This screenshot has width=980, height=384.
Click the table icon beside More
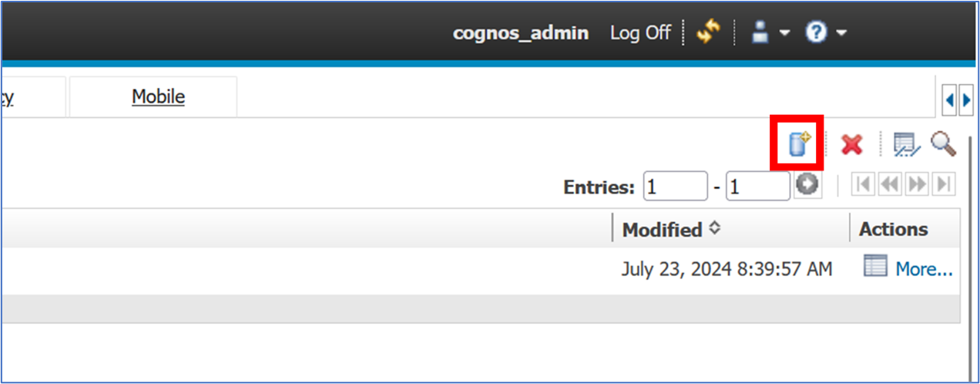click(x=876, y=267)
